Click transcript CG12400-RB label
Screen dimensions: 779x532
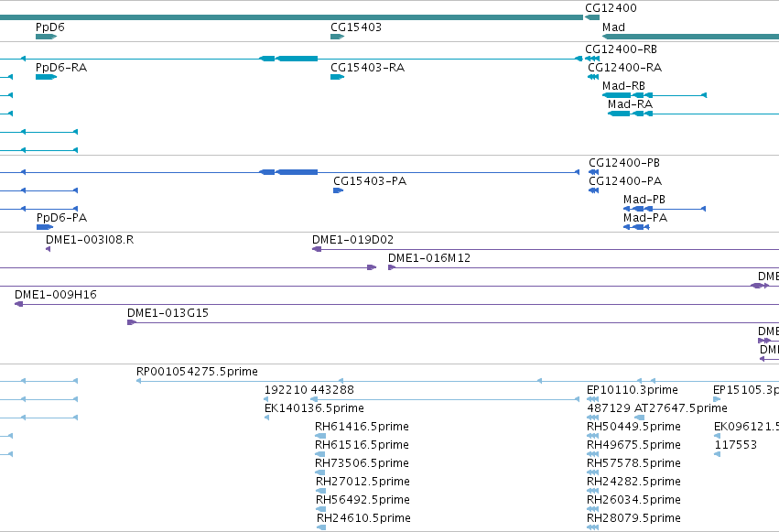coord(621,49)
